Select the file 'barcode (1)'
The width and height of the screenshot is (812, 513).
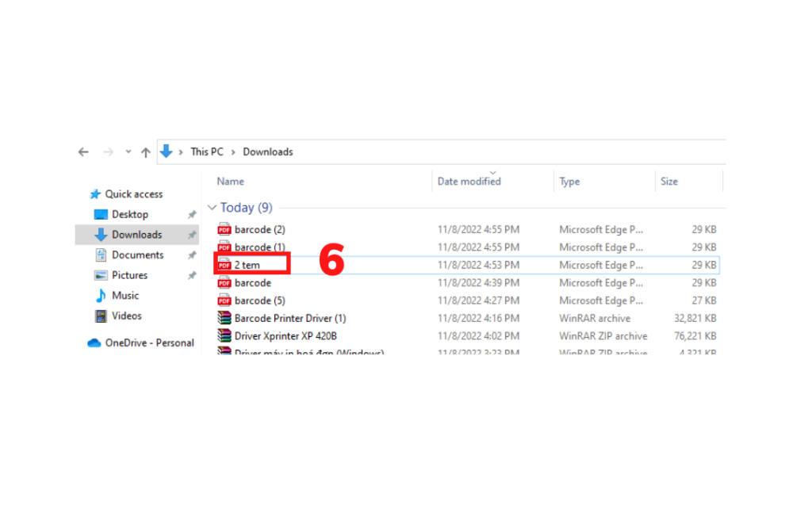tap(259, 247)
